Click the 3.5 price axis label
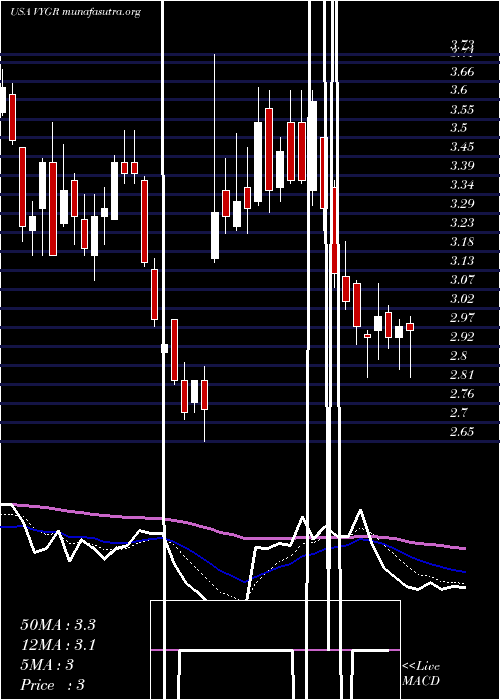Screen dimensions: 500x700 pyautogui.click(x=458, y=128)
